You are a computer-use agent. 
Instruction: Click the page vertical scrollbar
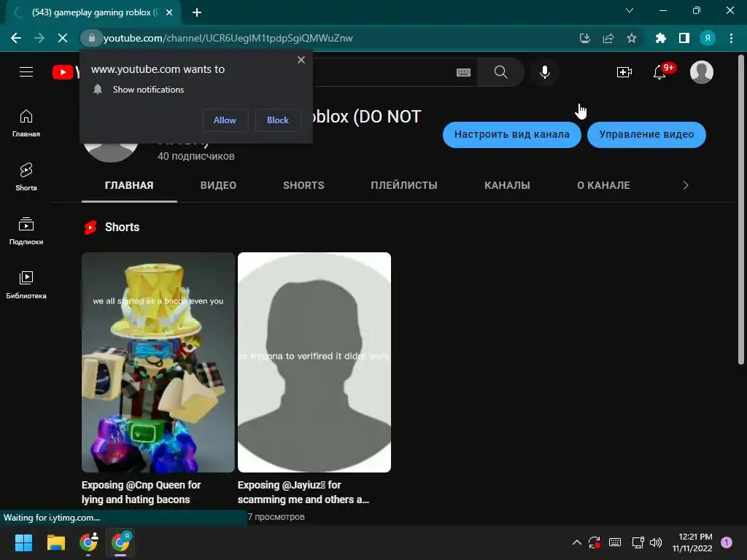point(741,211)
